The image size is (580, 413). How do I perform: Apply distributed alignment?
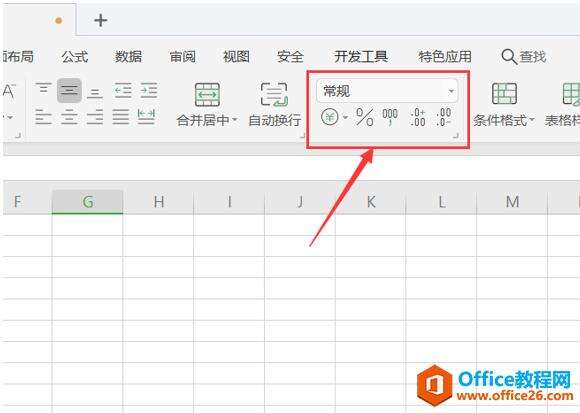coord(146,117)
